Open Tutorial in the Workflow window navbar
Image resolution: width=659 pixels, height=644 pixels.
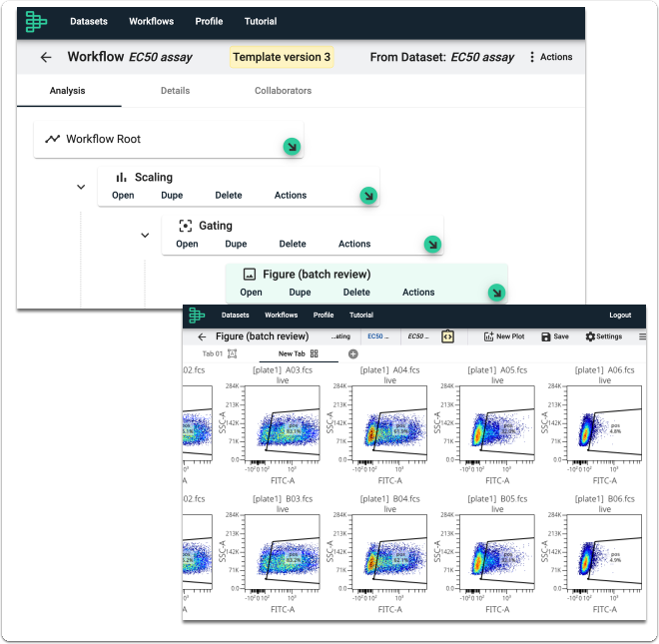(x=261, y=21)
